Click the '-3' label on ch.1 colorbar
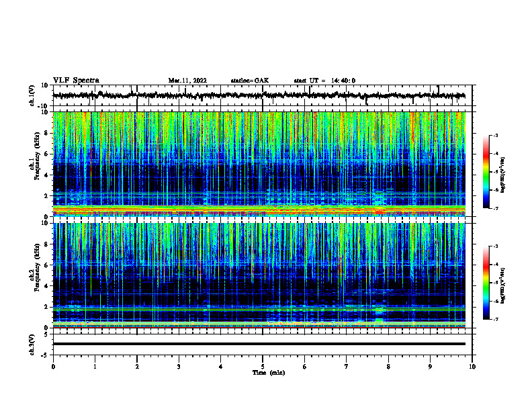Screen dimensions: 532x411 [x=496, y=135]
